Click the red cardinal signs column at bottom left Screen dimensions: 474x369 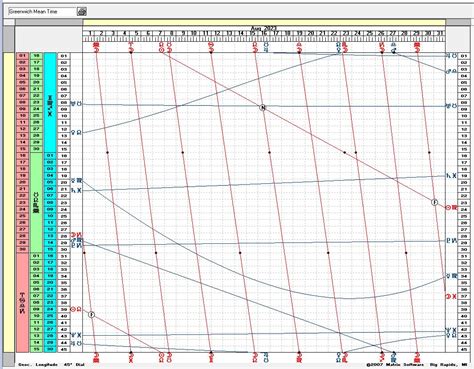pyautogui.click(x=22, y=303)
